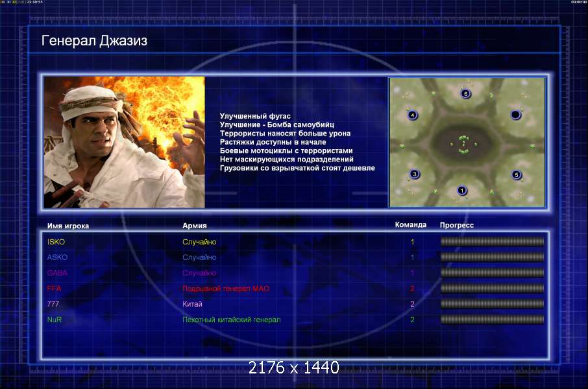
Task: Click the 'Улучшенный фугас' ability line
Action: point(255,116)
